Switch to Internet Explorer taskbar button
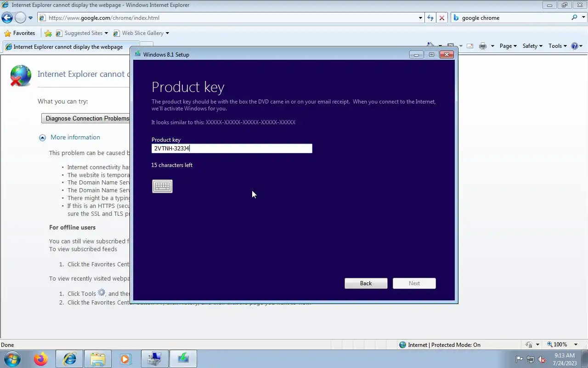The image size is (588, 368). pos(70,359)
